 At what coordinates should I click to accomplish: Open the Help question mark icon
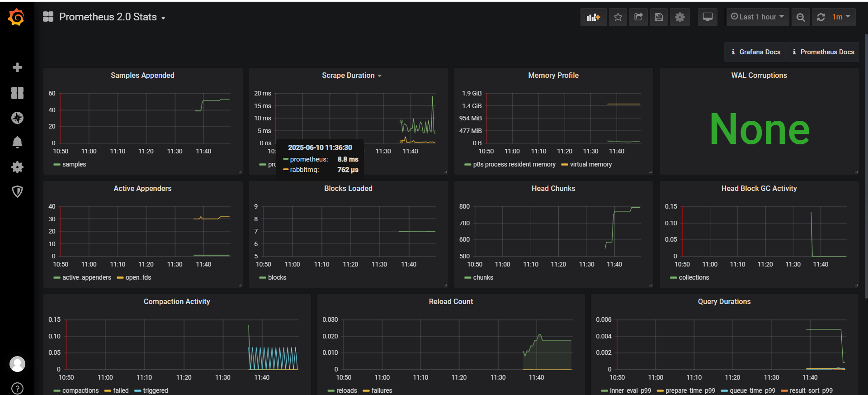[17, 388]
